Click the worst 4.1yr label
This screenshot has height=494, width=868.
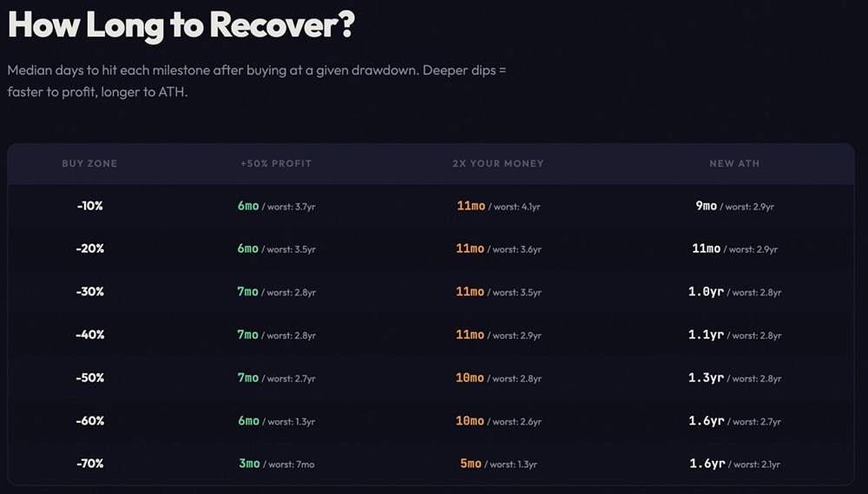pos(517,207)
